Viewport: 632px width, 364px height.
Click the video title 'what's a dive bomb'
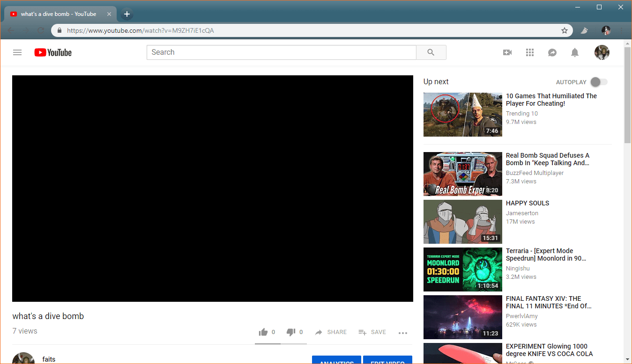[x=48, y=316]
